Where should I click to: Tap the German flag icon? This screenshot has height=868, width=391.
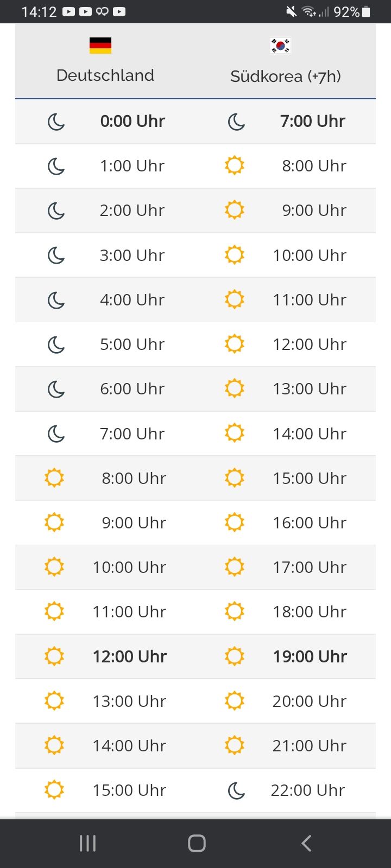(100, 46)
